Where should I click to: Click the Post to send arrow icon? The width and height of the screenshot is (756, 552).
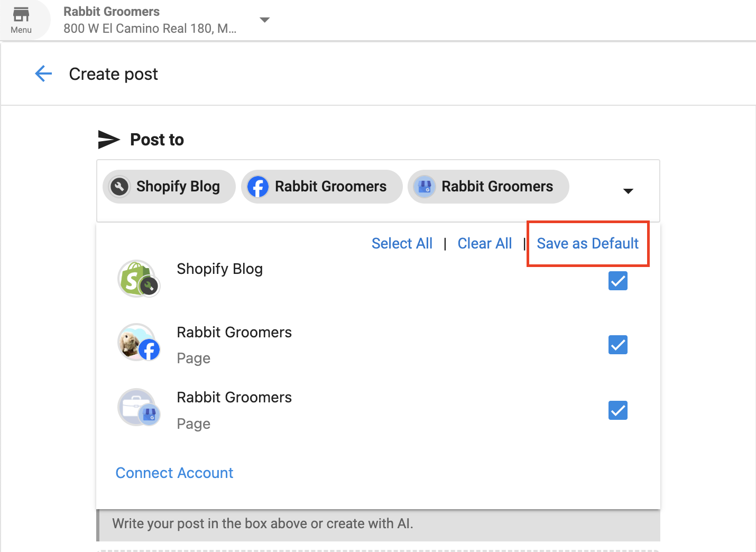point(108,139)
